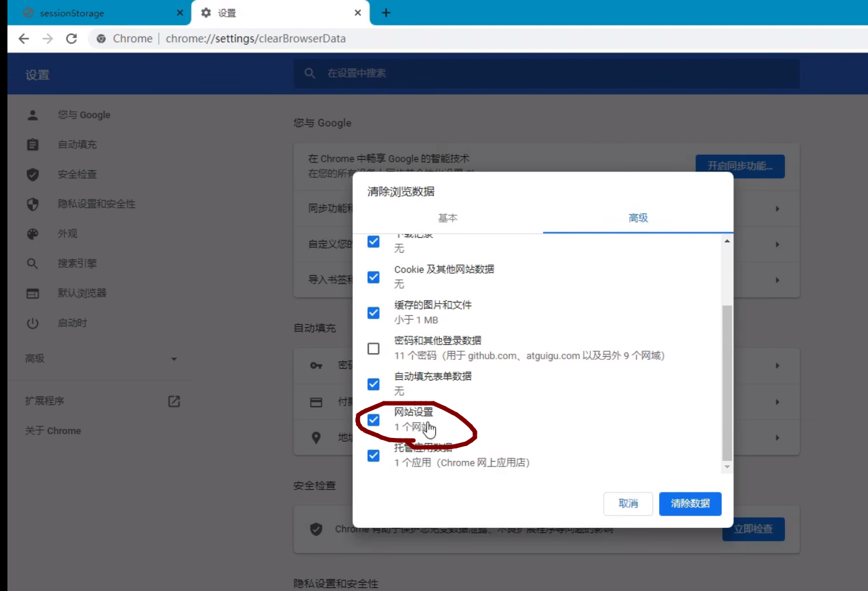Screen dimensions: 868x591
Task: Click the browser window icon for 默认浏览器
Action: (33, 293)
